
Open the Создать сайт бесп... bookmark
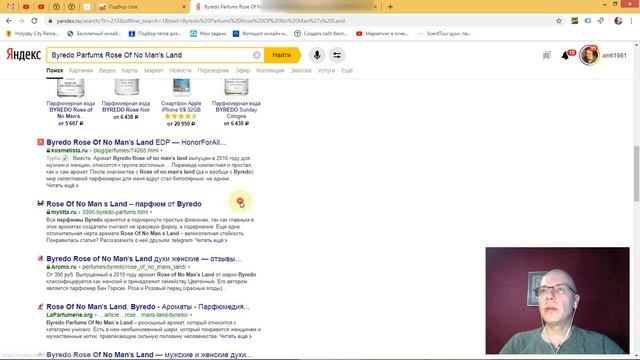point(321,33)
